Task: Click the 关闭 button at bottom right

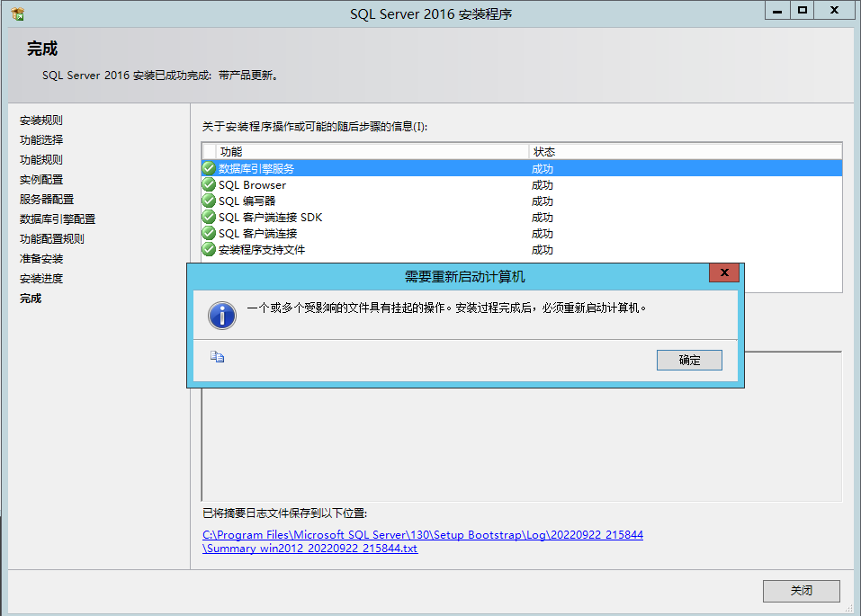Action: click(x=801, y=591)
